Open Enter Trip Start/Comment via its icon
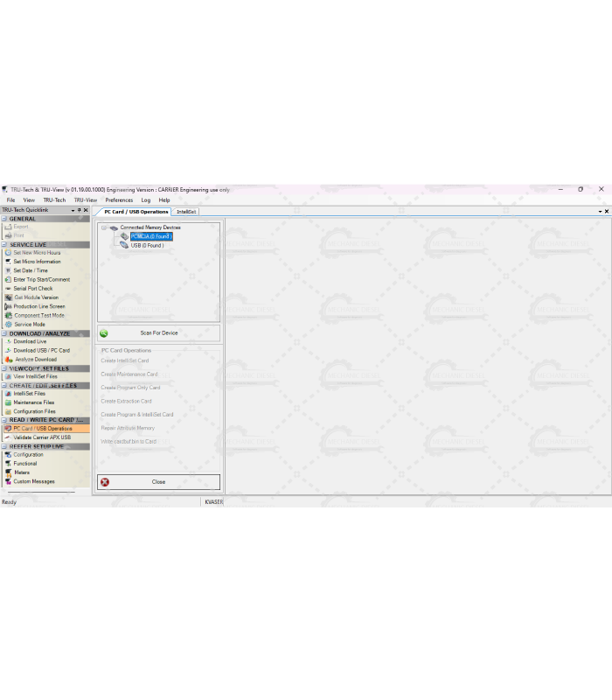The height and width of the screenshot is (700, 612). coord(8,280)
